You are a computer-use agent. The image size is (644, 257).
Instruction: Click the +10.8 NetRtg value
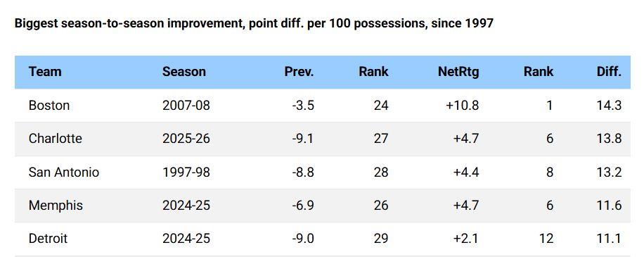click(x=463, y=106)
